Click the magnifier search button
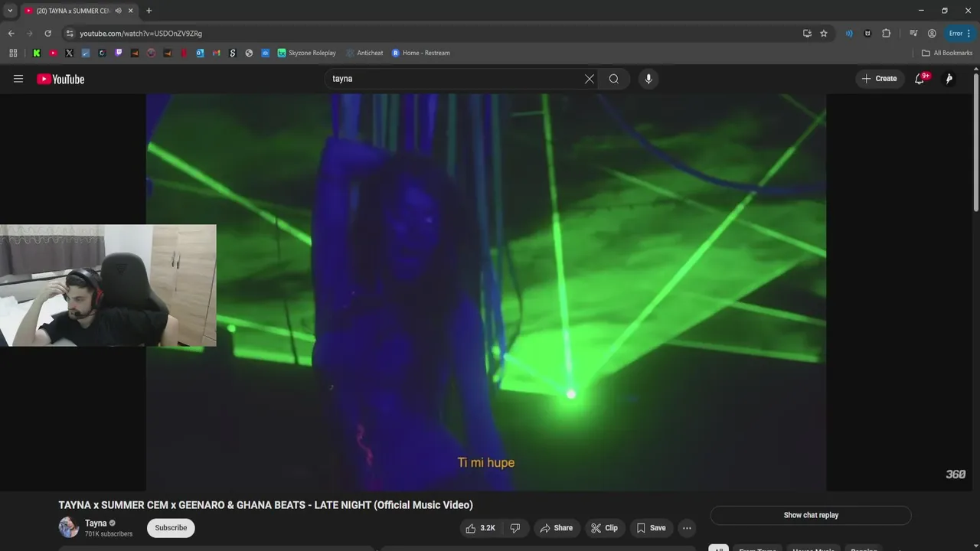980x551 pixels. (x=614, y=79)
